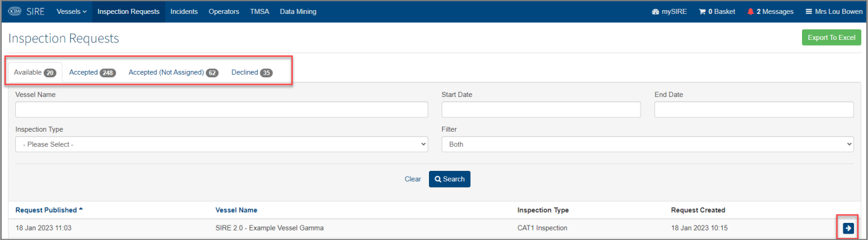Screen dimensions: 868x240
Task: Switch to the Declined tab
Action: [x=252, y=73]
